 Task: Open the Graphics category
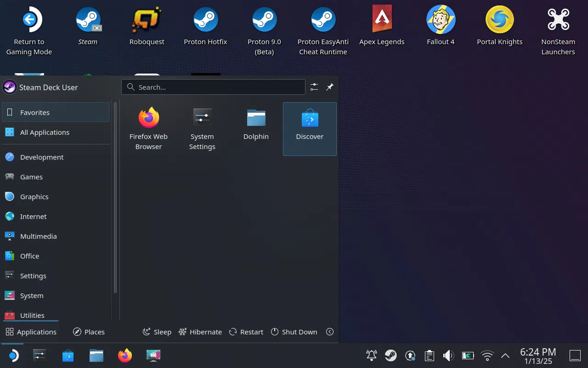tap(56, 196)
